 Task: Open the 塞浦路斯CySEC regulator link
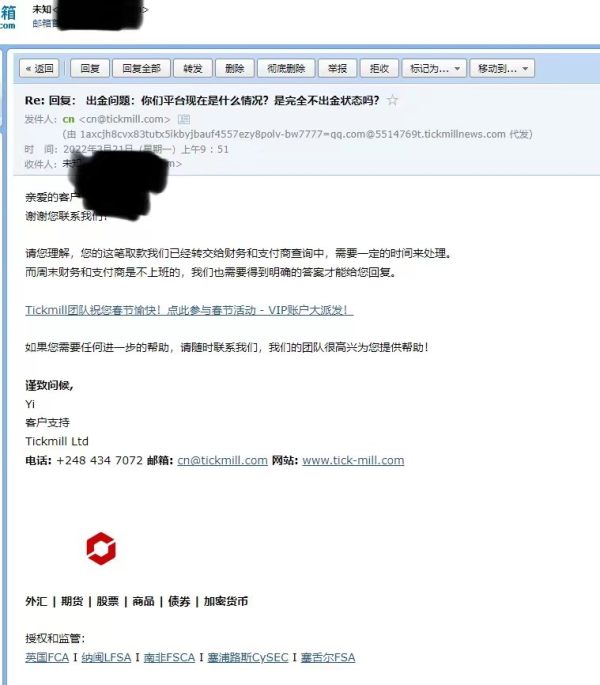click(x=248, y=657)
